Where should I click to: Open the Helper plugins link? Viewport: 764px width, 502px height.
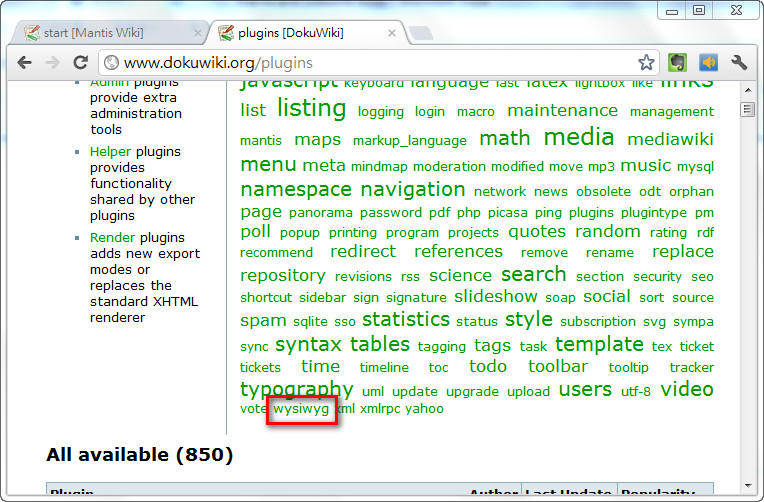[x=110, y=152]
